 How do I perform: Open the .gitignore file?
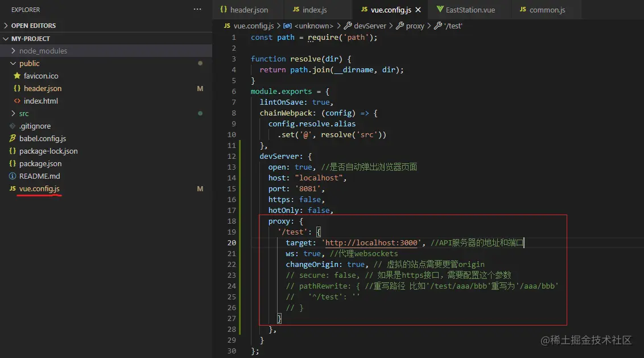coord(35,126)
